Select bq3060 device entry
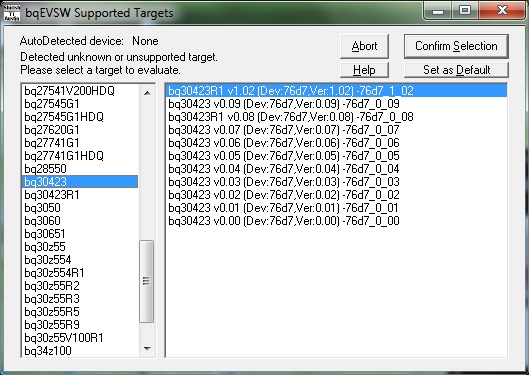This screenshot has height=375, width=529. 80,221
